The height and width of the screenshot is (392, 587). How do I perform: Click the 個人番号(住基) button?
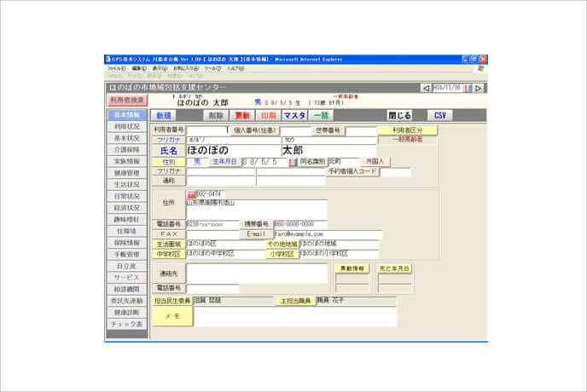(255, 130)
